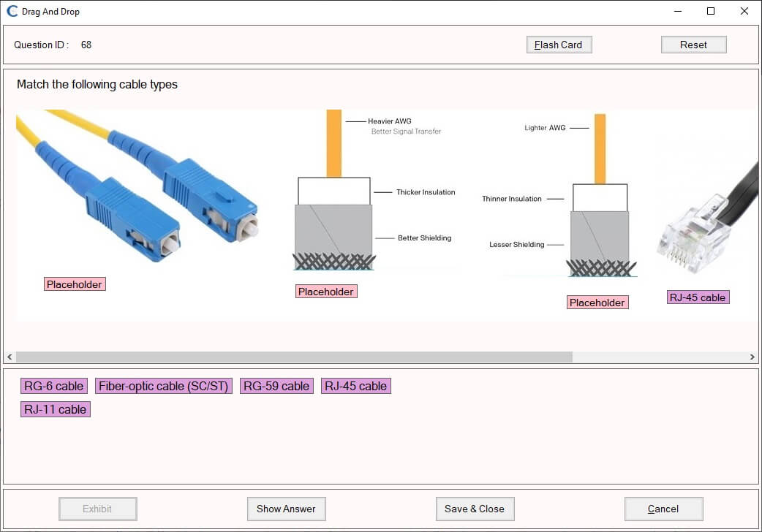
Task: Click the horizontal scrollbar thumb
Action: 293,357
